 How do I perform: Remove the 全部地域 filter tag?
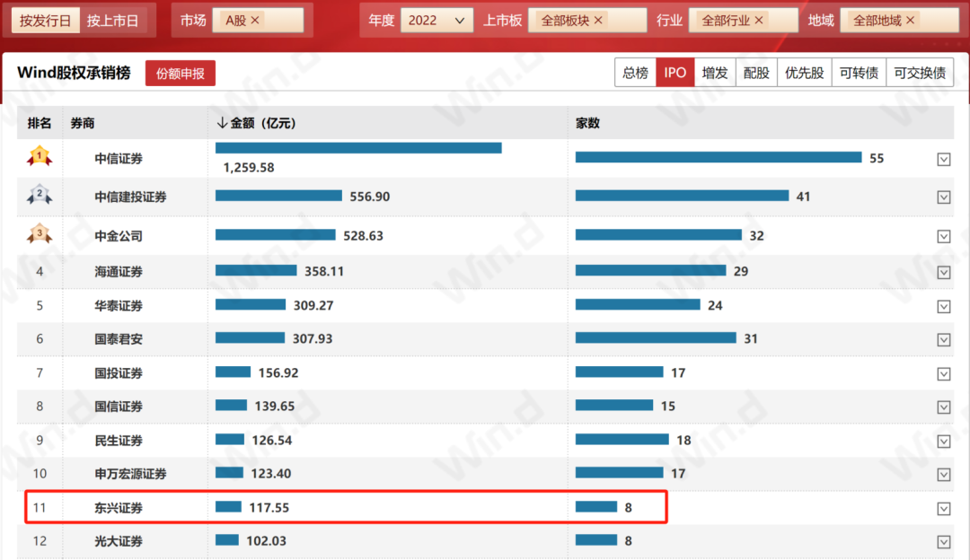(910, 21)
